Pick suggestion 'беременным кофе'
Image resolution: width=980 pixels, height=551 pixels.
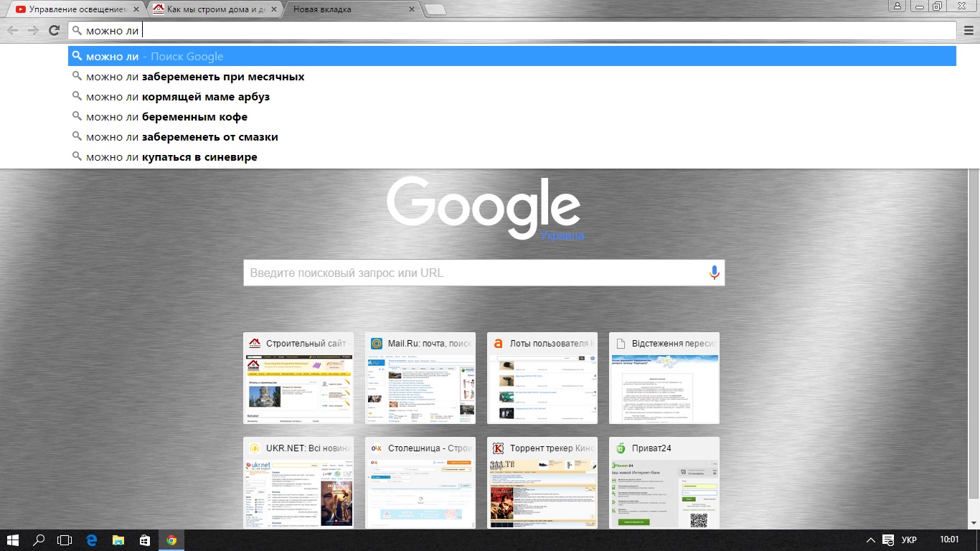(x=512, y=116)
